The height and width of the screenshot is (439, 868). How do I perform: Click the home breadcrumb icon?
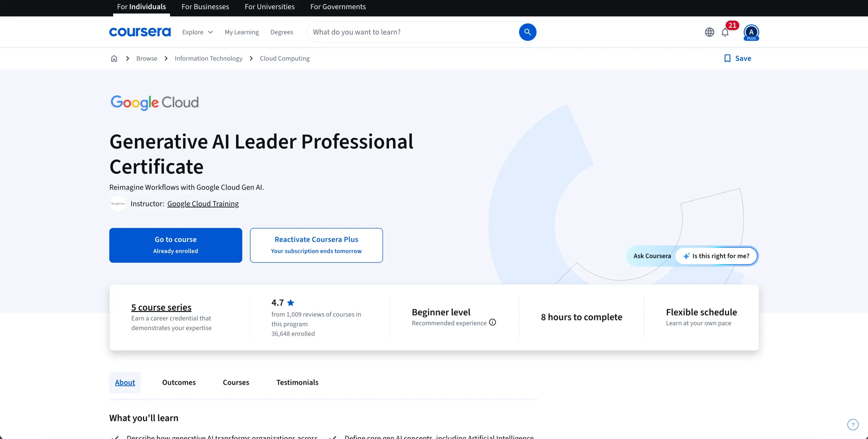(114, 58)
